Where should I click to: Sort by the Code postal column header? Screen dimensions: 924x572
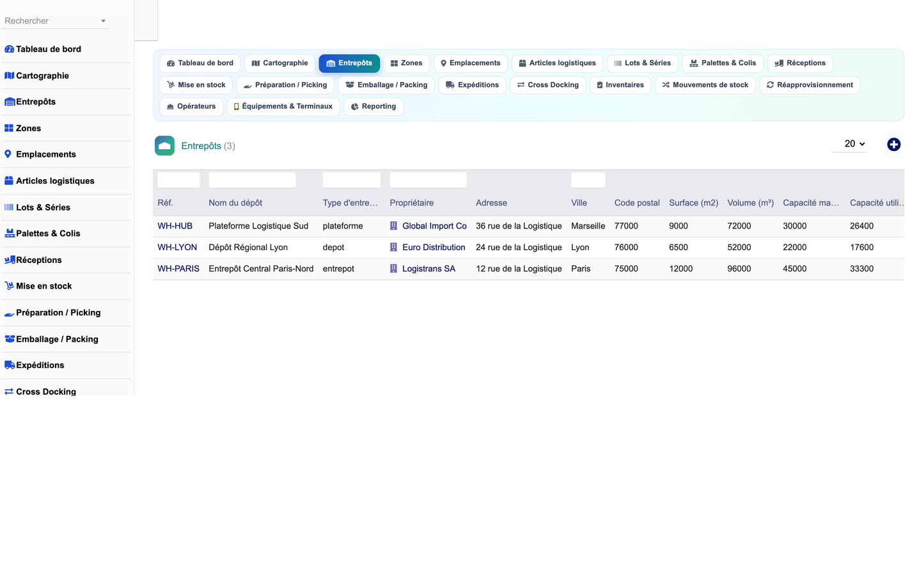pos(637,203)
